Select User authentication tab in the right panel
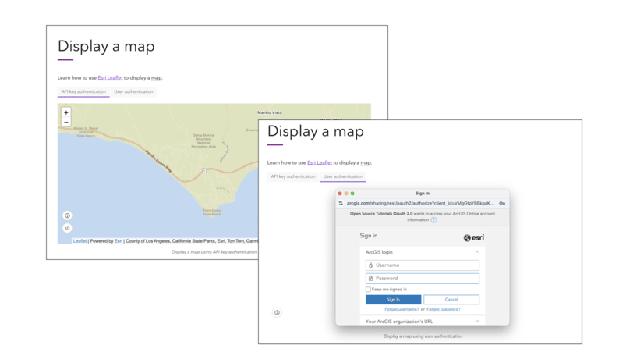Image resolution: width=644 pixels, height=363 pixels. coord(343,176)
